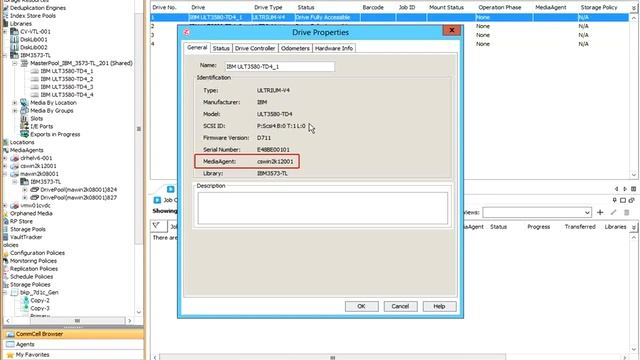Viewport: 640px width, 360px height.
Task: Click the edit view pencil icon
Action: coord(613,212)
